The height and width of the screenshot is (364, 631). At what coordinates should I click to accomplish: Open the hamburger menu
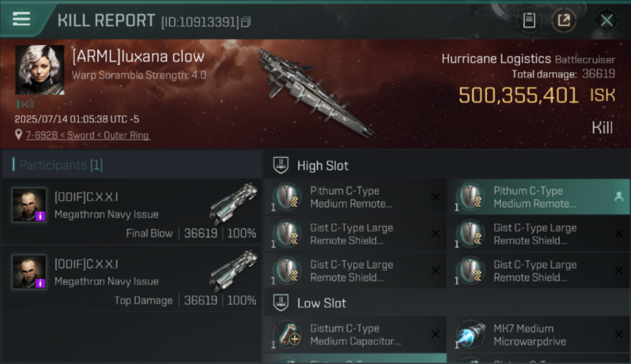point(21,19)
